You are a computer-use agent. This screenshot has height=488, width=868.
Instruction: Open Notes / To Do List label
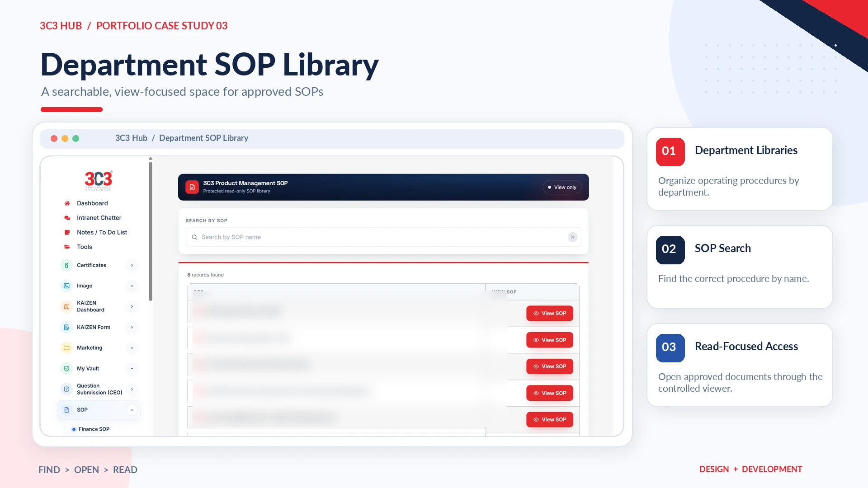point(102,232)
